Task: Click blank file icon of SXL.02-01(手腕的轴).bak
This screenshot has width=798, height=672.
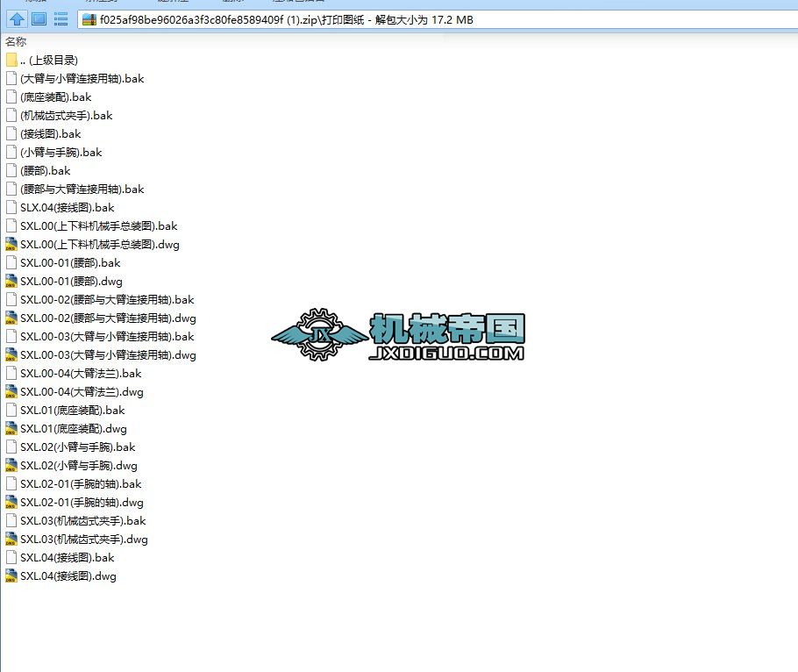Action: 11,483
